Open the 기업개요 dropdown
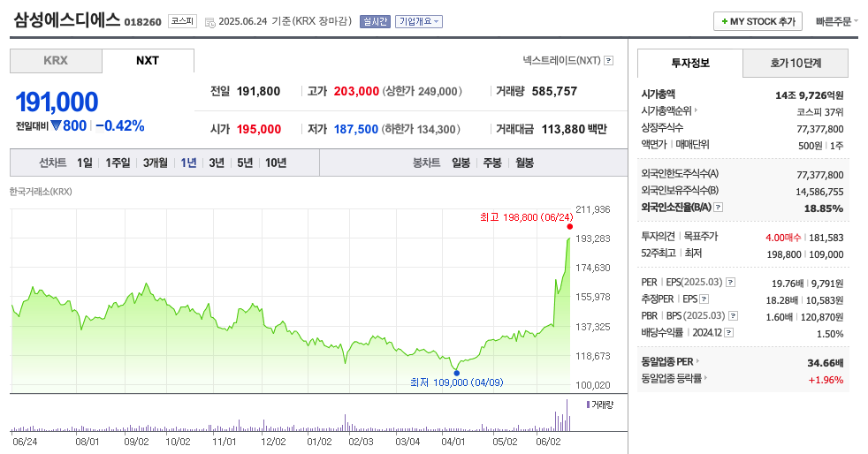The height and width of the screenshot is (454, 868). pos(418,21)
